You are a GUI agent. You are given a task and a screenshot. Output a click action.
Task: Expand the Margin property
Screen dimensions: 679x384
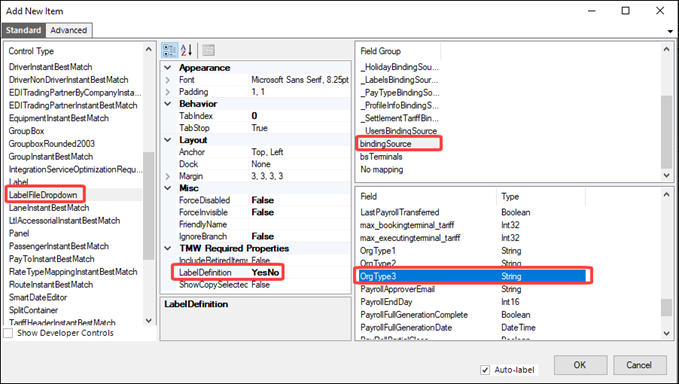[x=168, y=176]
